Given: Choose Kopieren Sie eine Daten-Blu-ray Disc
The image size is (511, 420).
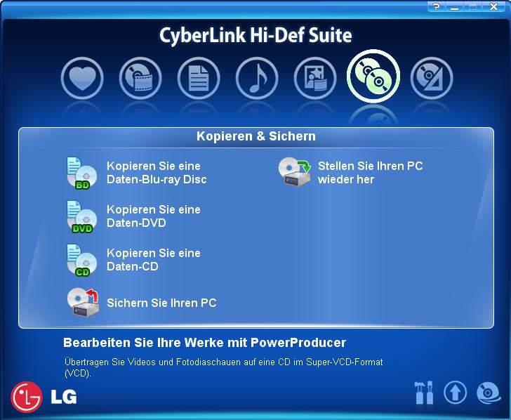Looking at the screenshot, I should click(157, 173).
